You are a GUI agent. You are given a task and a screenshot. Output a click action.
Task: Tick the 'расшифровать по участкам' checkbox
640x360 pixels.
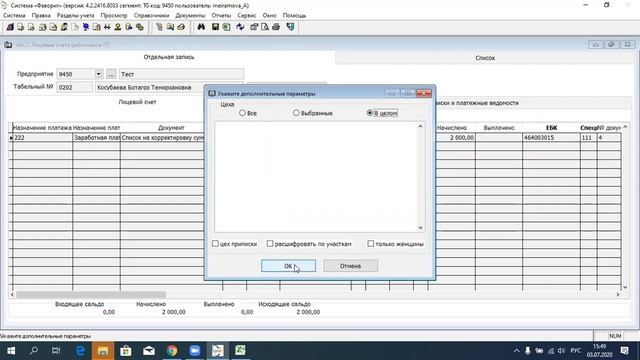270,244
